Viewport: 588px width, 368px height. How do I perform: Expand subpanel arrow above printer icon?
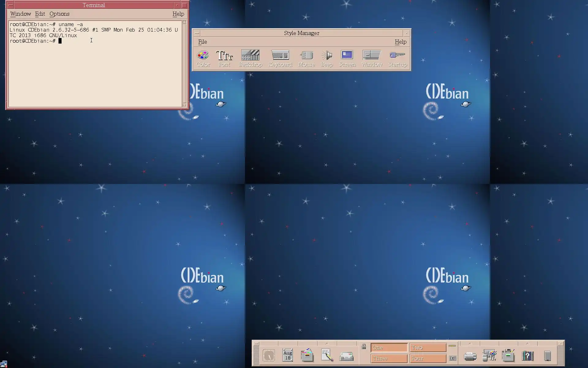(470, 343)
